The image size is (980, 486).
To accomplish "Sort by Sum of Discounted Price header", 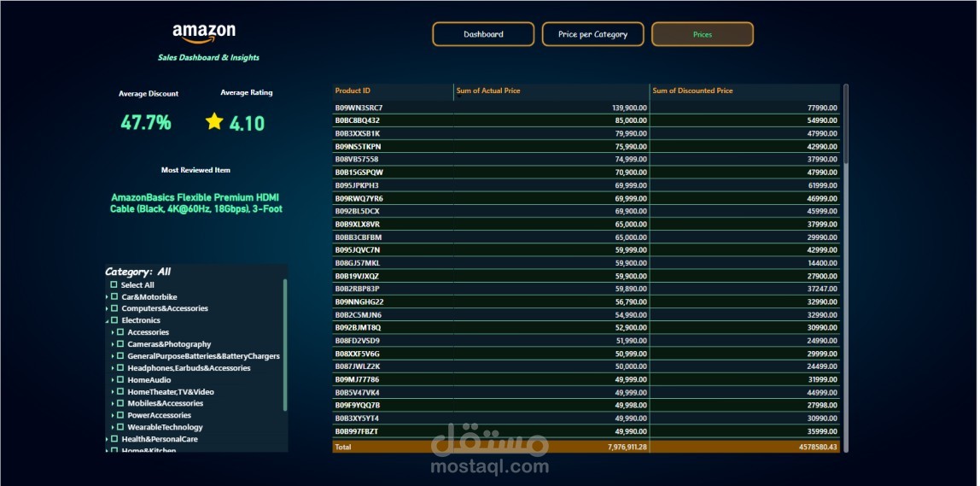I will pos(692,91).
